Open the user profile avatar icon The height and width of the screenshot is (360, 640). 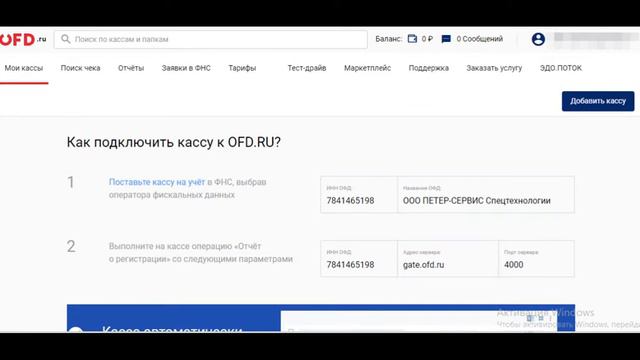(x=538, y=39)
